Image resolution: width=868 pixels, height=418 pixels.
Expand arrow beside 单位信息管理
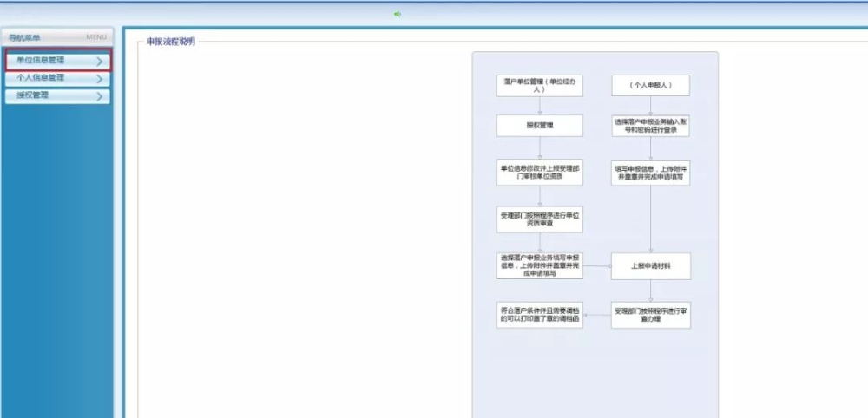point(101,62)
